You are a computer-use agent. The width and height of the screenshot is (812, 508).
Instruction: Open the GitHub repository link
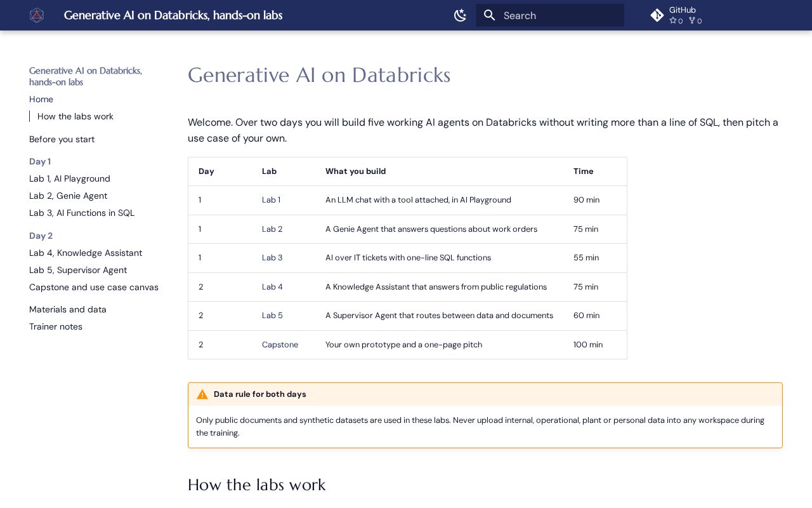676,15
